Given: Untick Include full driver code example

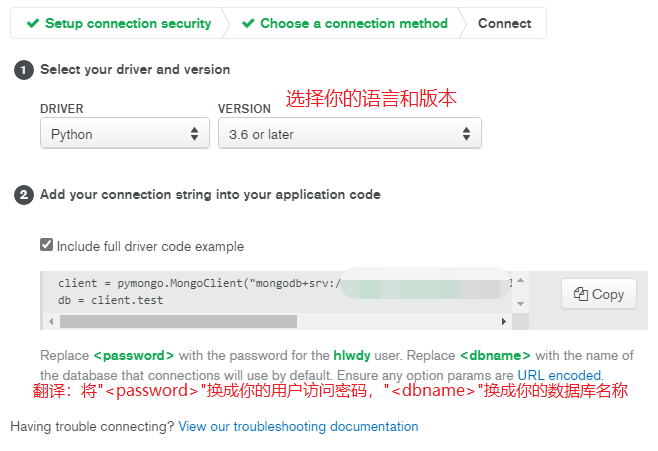Looking at the screenshot, I should coord(46,245).
